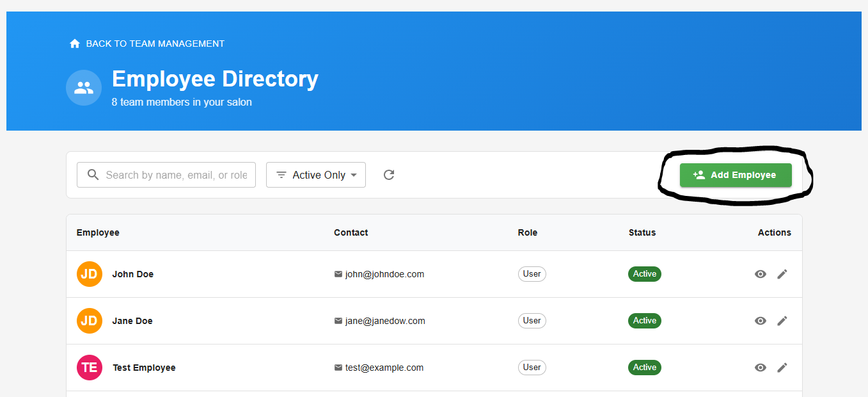Click the User role chip for Test Employee

point(532,368)
